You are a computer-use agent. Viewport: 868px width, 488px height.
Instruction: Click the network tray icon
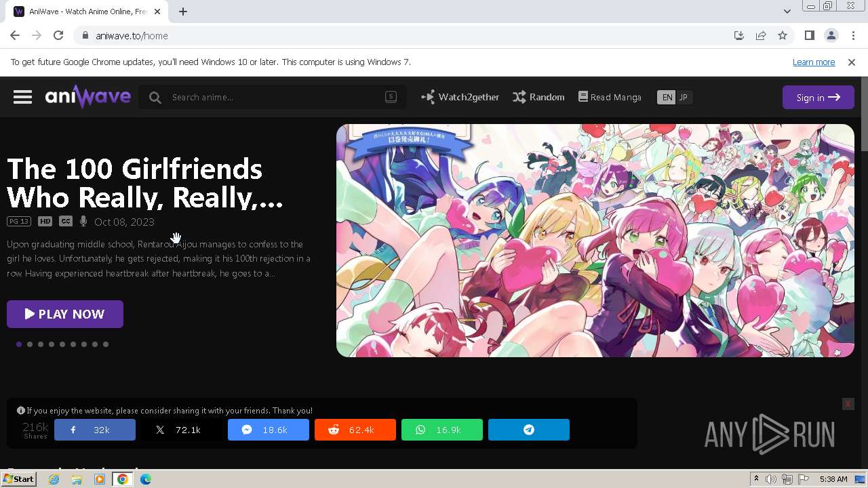pyautogui.click(x=787, y=479)
